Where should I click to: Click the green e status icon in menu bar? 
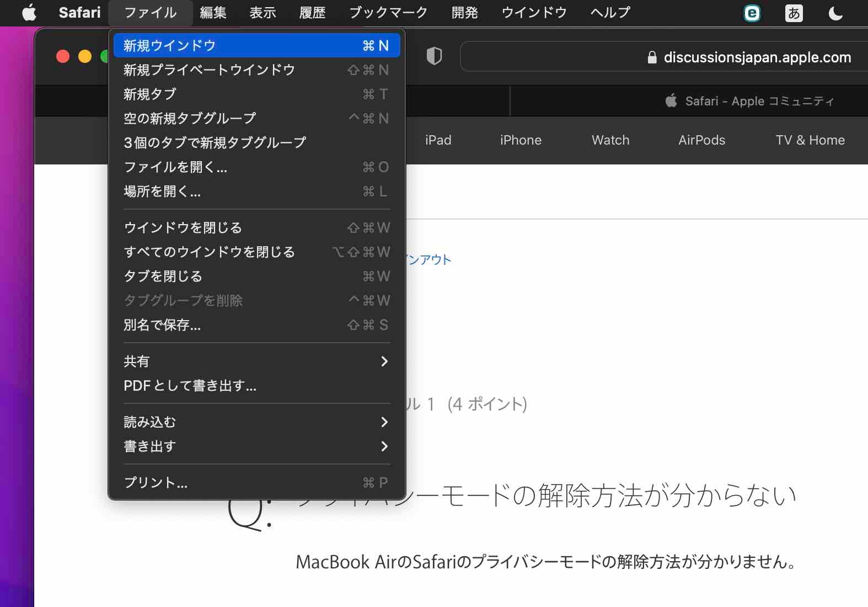[752, 13]
